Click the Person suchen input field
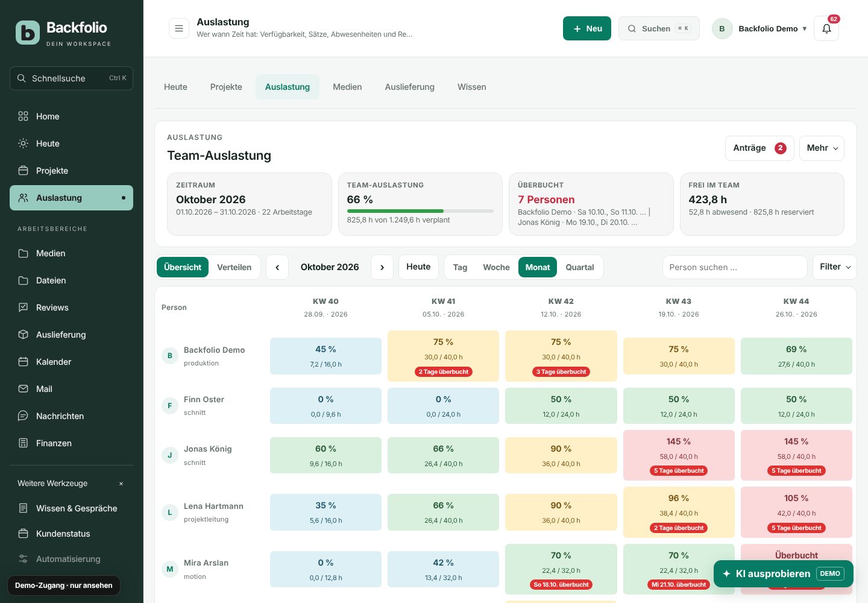The image size is (868, 603). pyautogui.click(x=735, y=267)
